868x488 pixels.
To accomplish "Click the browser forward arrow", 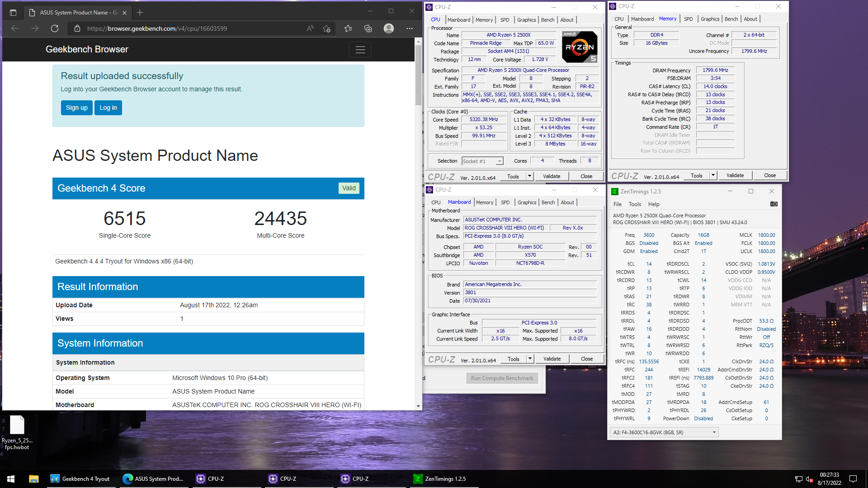I will [x=35, y=28].
